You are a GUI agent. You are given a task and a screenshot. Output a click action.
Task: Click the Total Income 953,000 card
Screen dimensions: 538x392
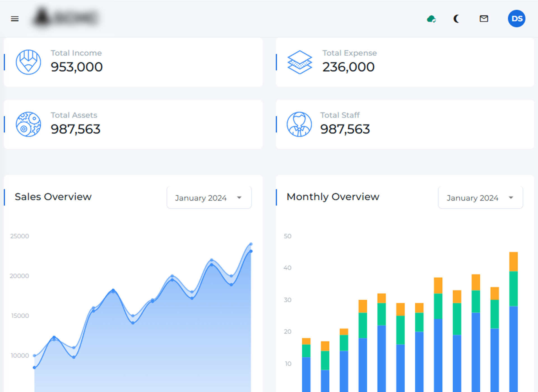[133, 62]
